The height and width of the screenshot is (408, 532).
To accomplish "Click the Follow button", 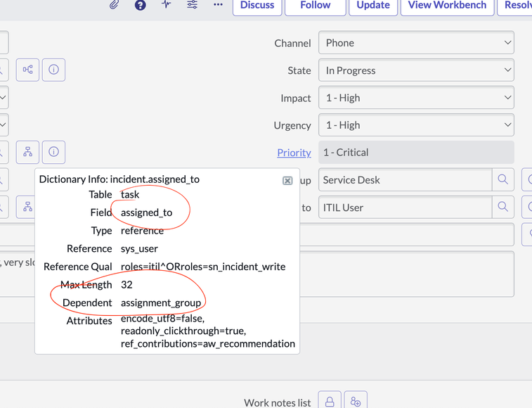I will [315, 6].
